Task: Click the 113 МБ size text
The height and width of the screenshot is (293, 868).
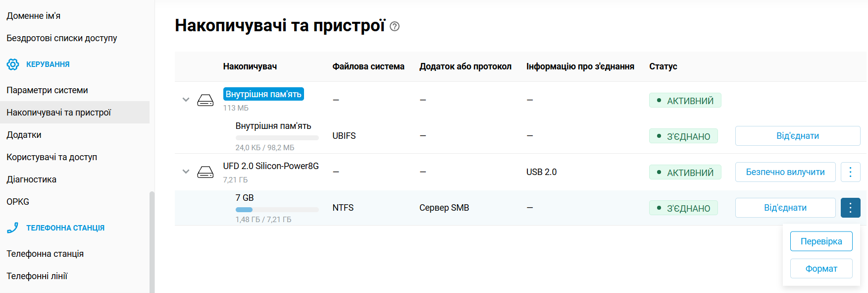Action: pyautogui.click(x=236, y=108)
